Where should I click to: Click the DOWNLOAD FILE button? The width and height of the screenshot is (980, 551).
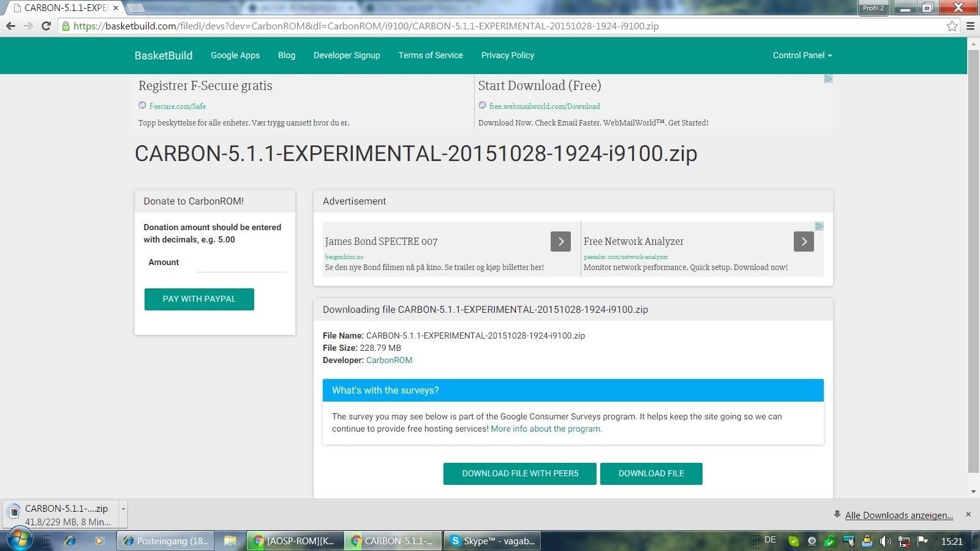pyautogui.click(x=651, y=473)
